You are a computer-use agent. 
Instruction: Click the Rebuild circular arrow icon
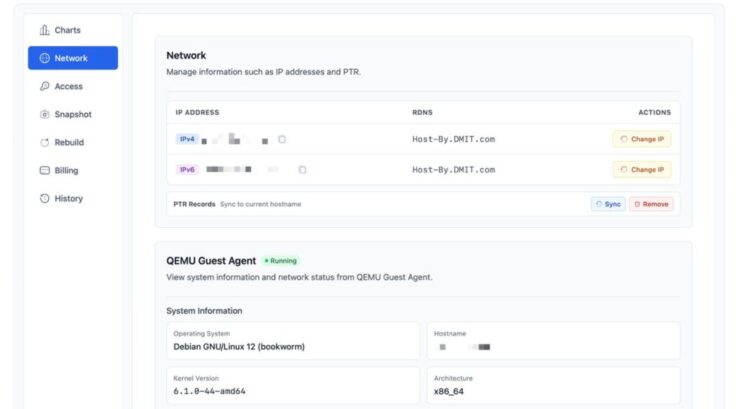coord(45,142)
